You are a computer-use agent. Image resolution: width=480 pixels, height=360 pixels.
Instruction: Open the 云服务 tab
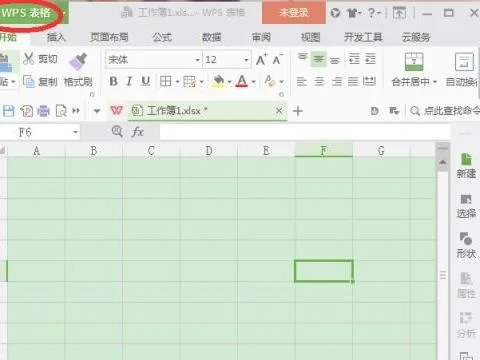[416, 37]
